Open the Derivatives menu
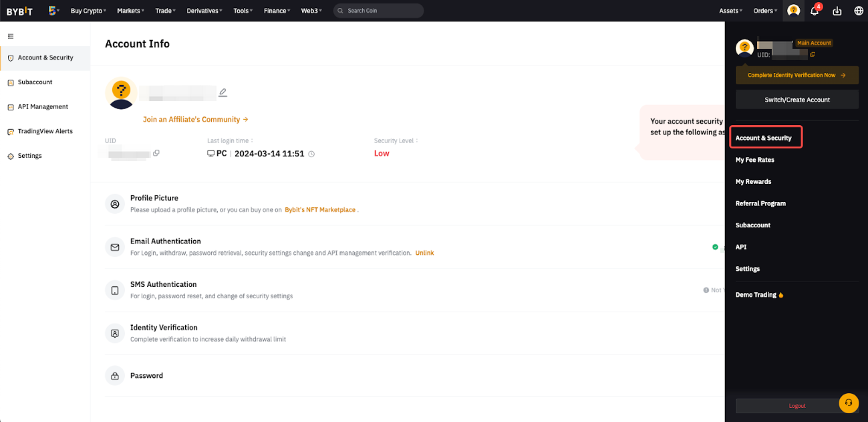The image size is (868, 422). [x=204, y=11]
